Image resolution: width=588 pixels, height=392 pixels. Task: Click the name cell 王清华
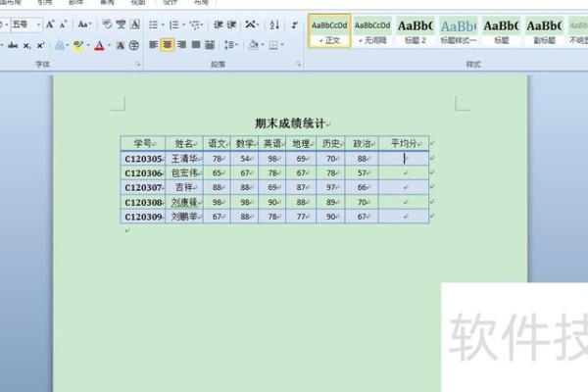click(184, 159)
